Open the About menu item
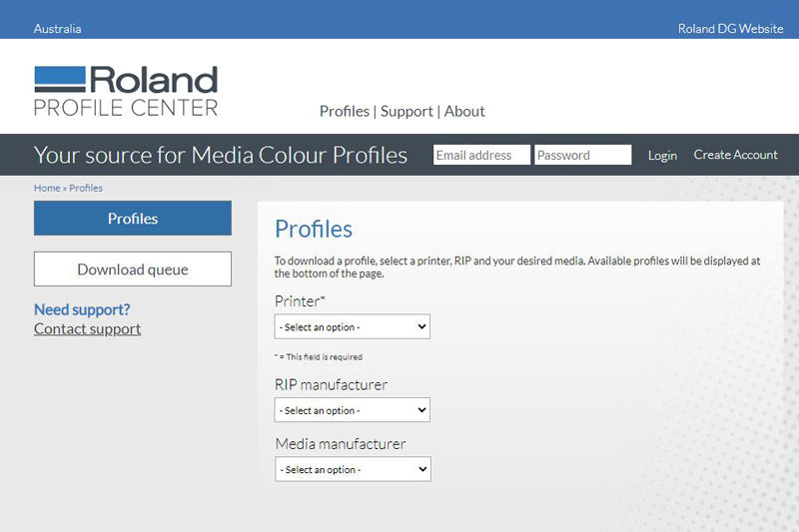799x532 pixels. pos(464,111)
